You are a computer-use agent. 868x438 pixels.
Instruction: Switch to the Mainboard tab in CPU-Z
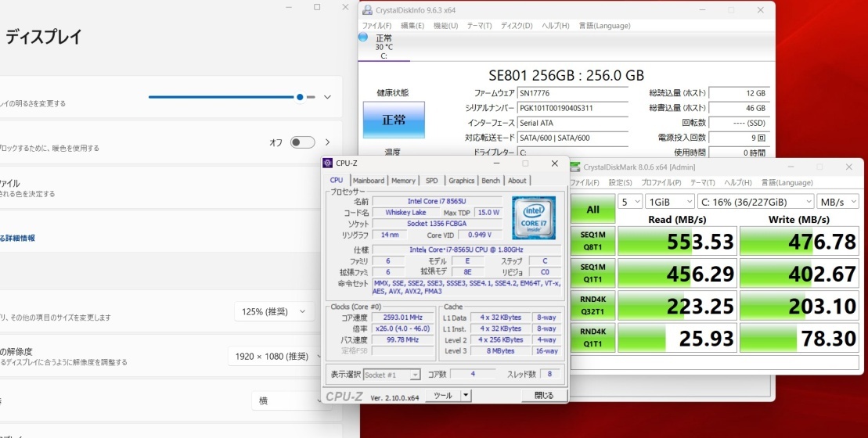click(x=368, y=181)
